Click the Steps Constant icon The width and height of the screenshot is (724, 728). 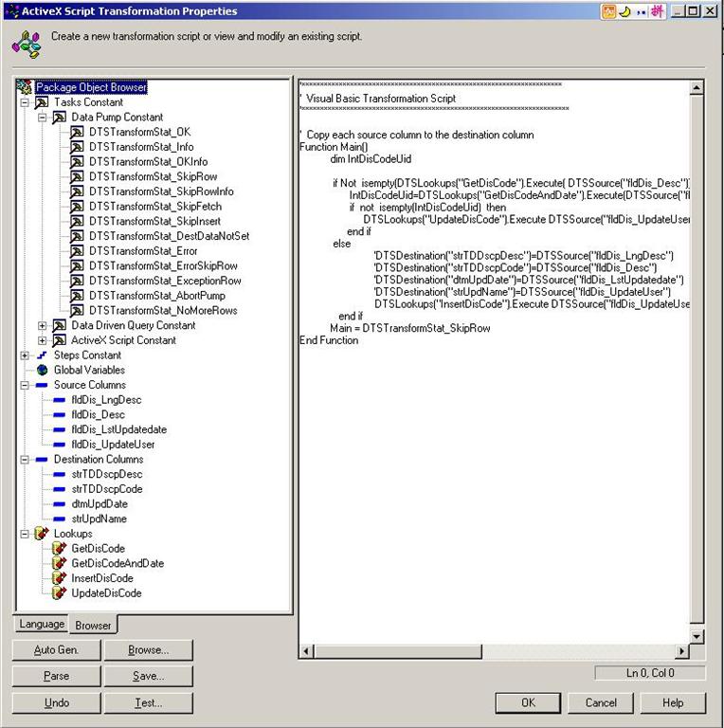[x=42, y=355]
